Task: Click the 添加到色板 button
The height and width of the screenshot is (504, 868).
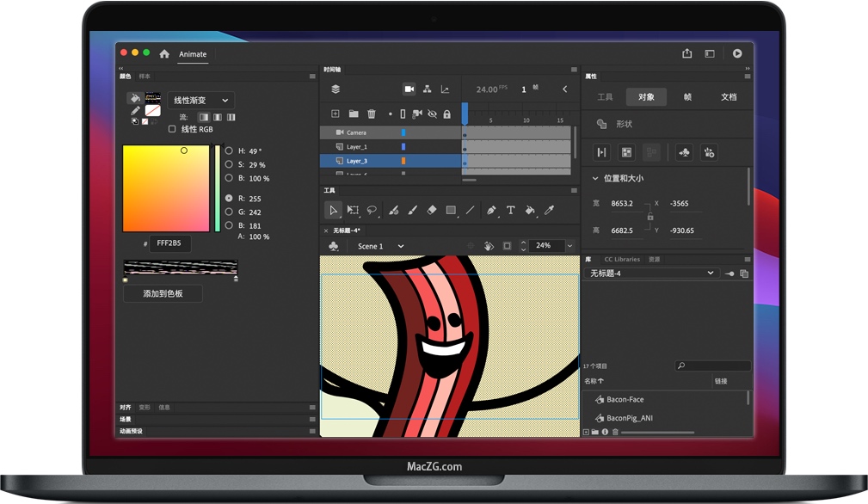Action: (x=163, y=294)
